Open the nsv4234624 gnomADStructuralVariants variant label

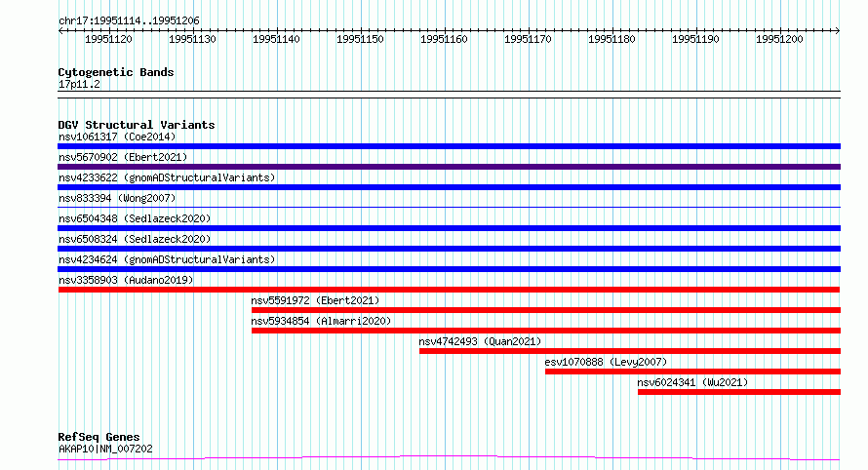(167, 259)
